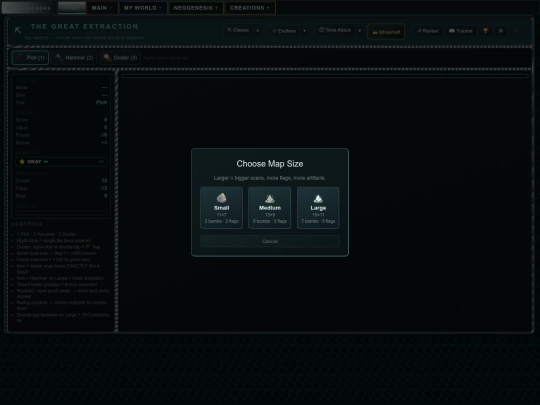
Task: Open the CREATIONS menu dropdown
Action: 250,8
